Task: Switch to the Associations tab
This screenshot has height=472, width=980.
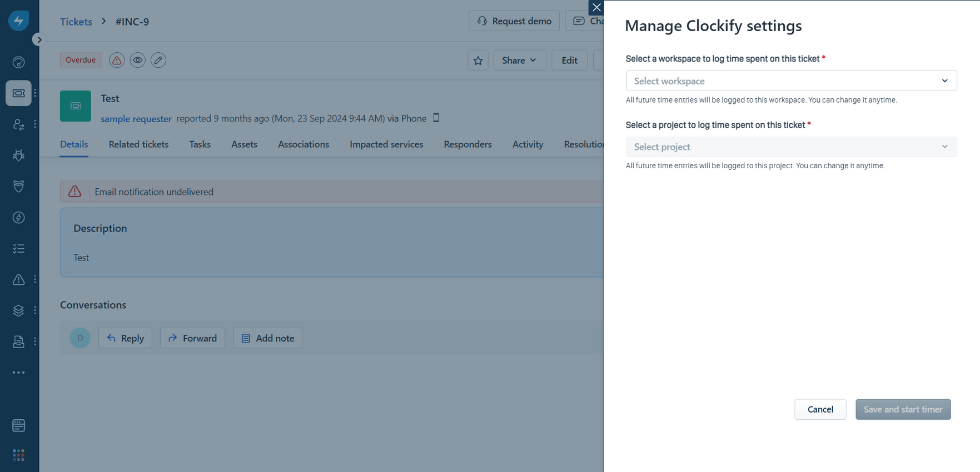Action: (x=304, y=144)
